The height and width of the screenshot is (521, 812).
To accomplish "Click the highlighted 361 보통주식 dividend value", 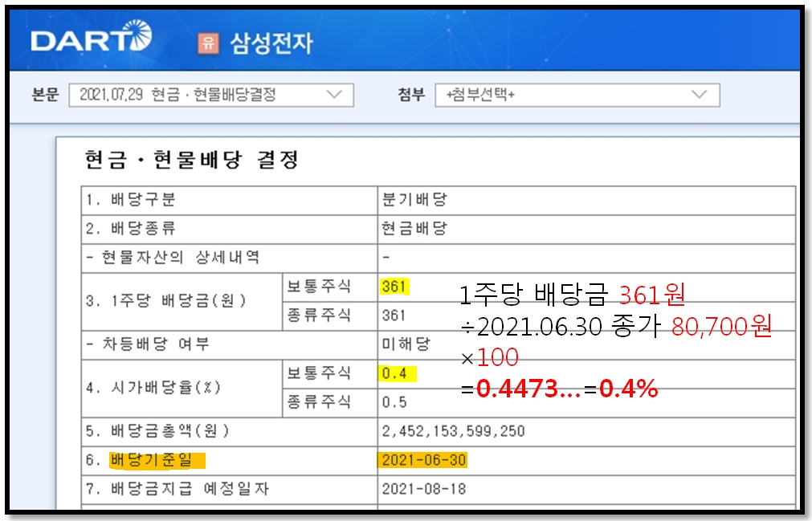I will 394,286.
